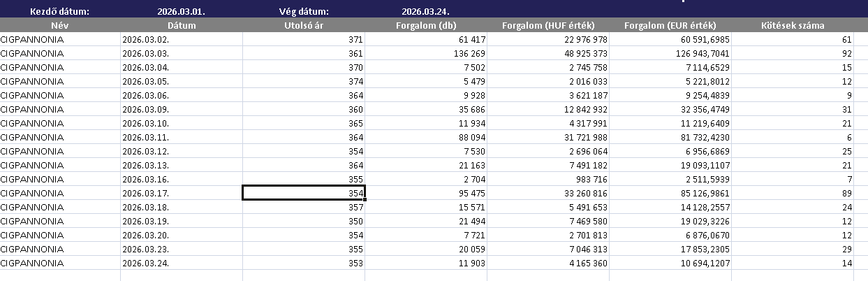Screen dimensions: 868x281
Task: Select the "Vég dátum:" label cell
Action: [x=303, y=11]
